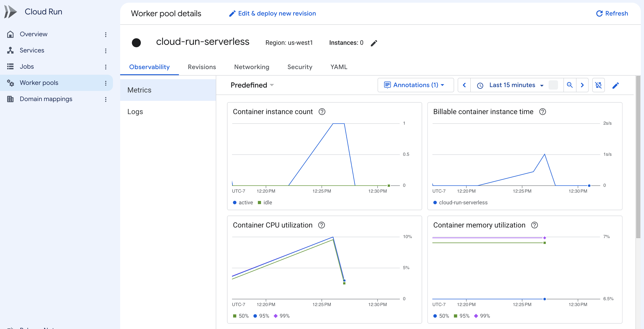Toggle the active legend in instance count chart
This screenshot has width=644, height=329.
click(243, 203)
